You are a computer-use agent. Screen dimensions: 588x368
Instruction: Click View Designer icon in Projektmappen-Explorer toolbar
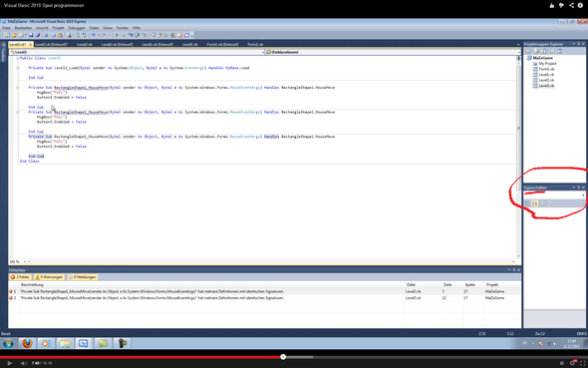pos(559,51)
